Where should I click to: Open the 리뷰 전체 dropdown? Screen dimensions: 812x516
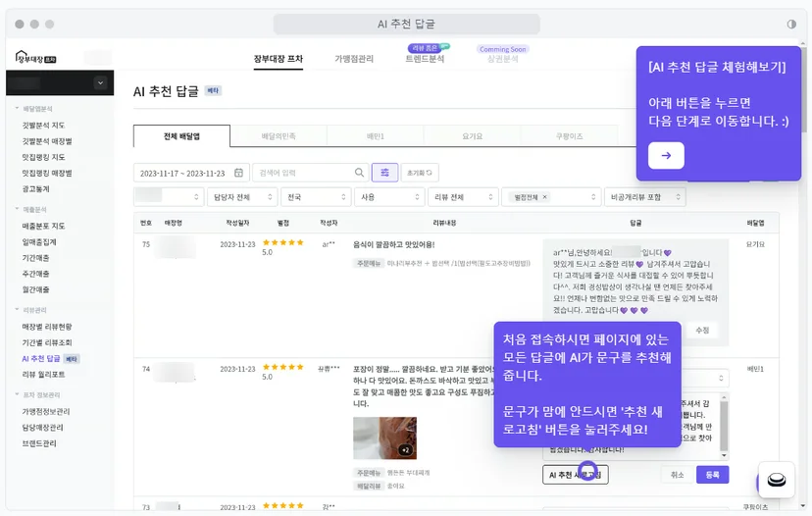tap(463, 197)
